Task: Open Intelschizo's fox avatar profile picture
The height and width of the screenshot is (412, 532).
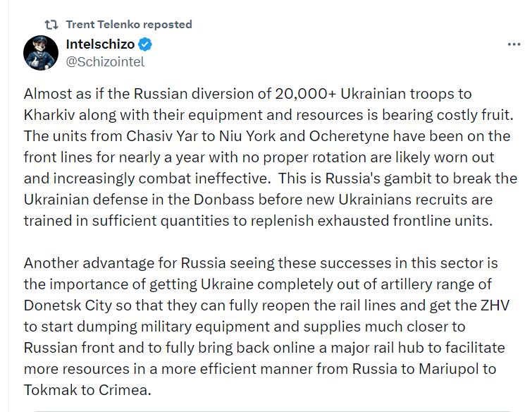Action: (41, 53)
